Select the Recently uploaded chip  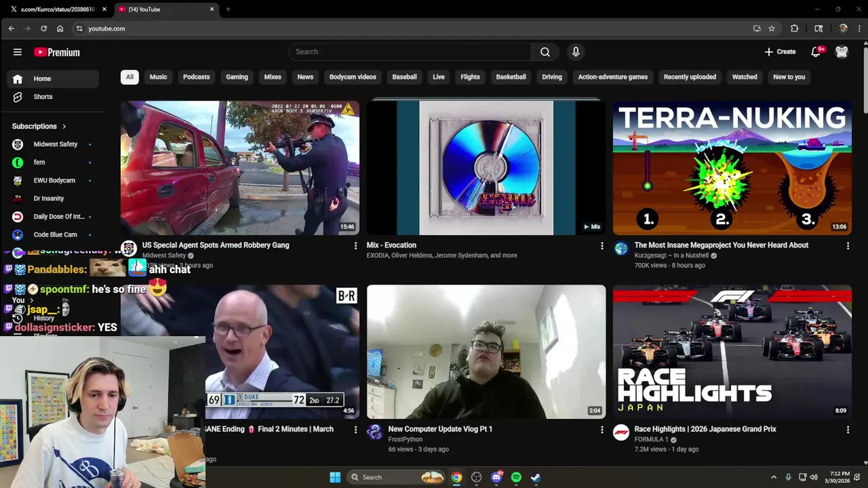point(690,77)
